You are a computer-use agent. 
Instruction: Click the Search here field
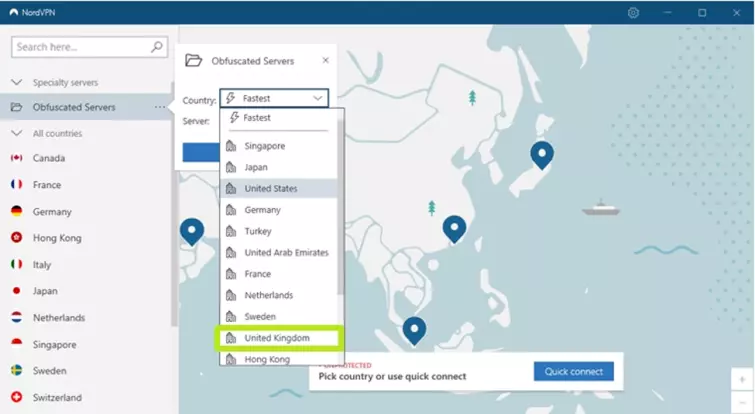pos(90,47)
